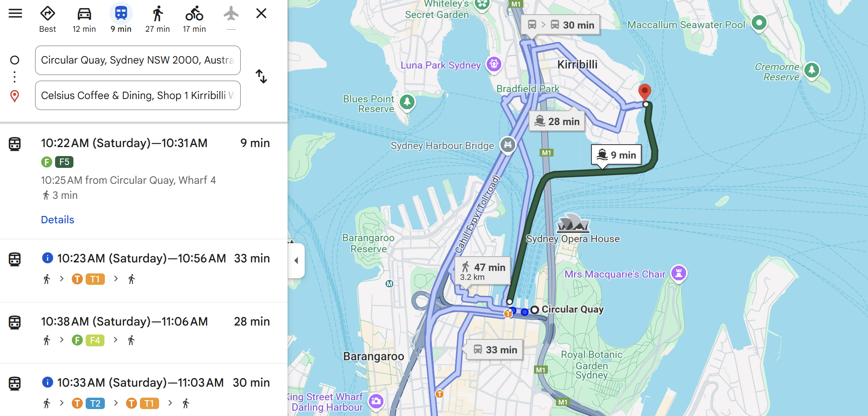Choose Cycling mode, 17 min
Image resolution: width=868 pixels, height=416 pixels.
(194, 19)
